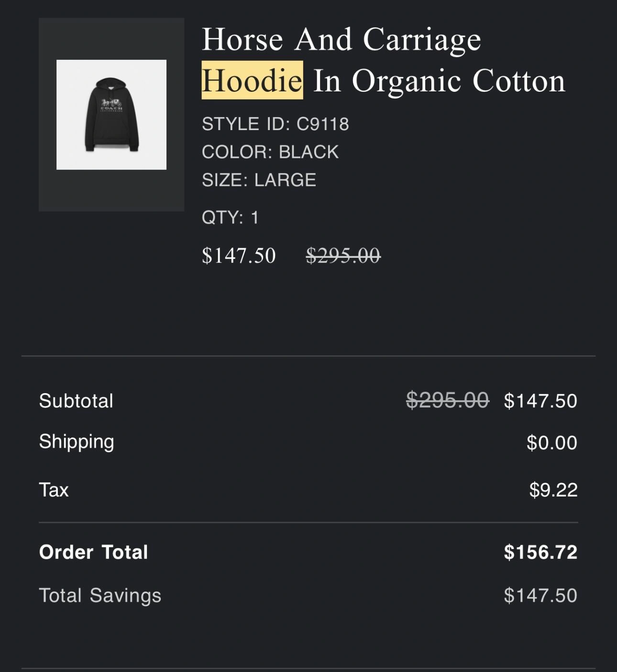This screenshot has height=672, width=617.
Task: Click the Shipping label
Action: click(77, 442)
